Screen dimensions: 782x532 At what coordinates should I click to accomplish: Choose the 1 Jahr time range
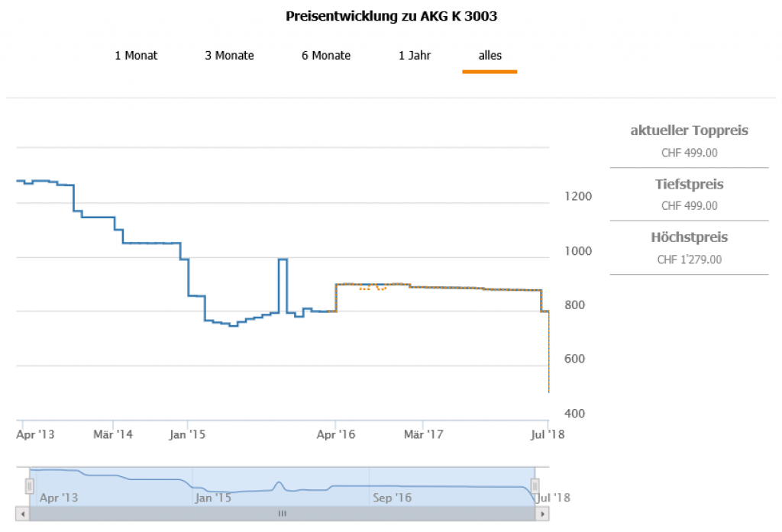coord(415,56)
